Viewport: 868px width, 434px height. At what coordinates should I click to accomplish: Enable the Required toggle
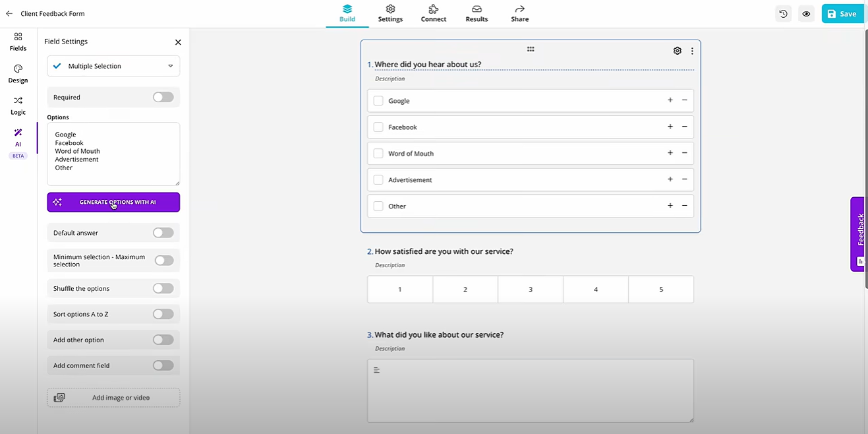163,97
